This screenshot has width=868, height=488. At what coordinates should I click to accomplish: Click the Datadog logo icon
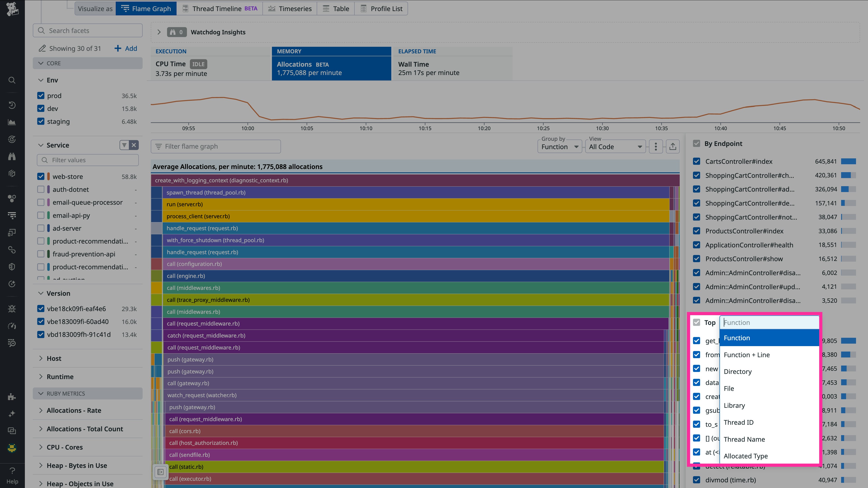(12, 9)
